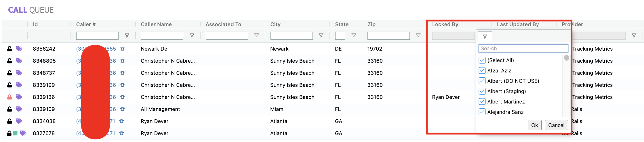Open the Zip column filter menu
The image size is (644, 142).
click(418, 36)
